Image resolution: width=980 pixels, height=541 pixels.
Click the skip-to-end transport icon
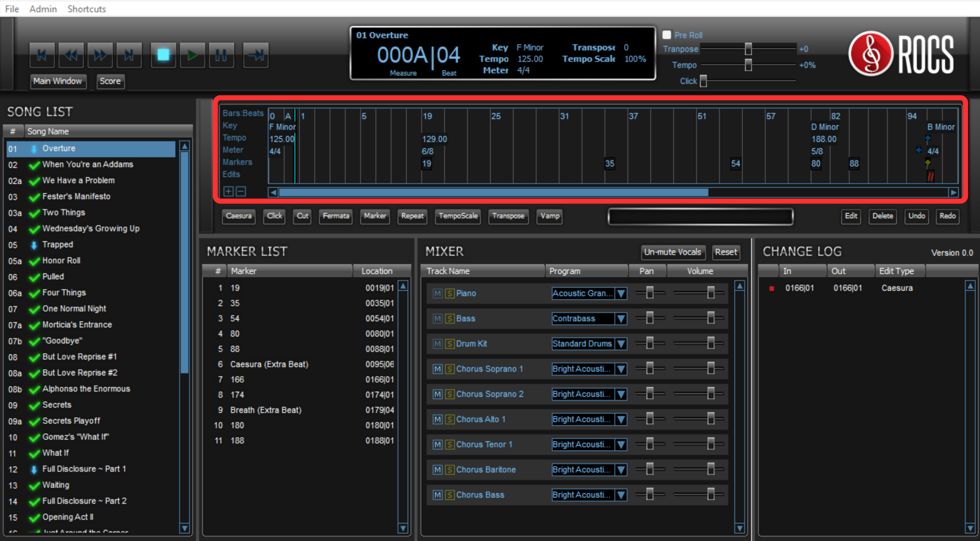(129, 55)
